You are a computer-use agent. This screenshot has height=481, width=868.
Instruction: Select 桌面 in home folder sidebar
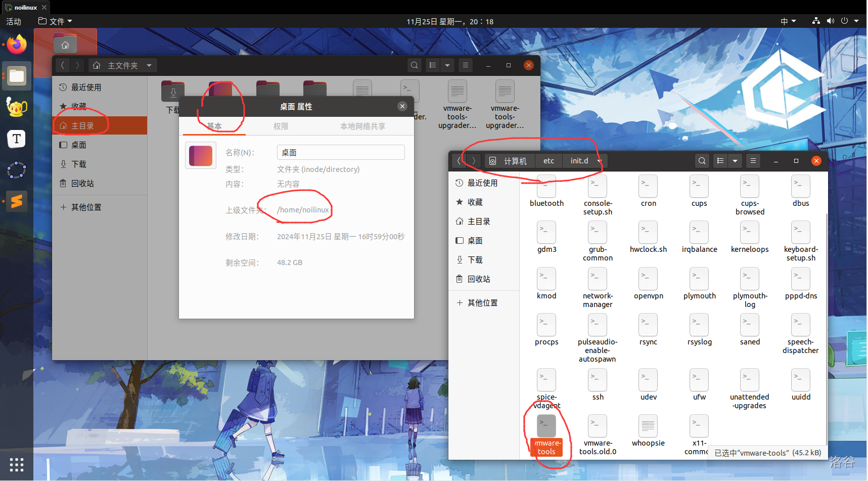[100, 145]
